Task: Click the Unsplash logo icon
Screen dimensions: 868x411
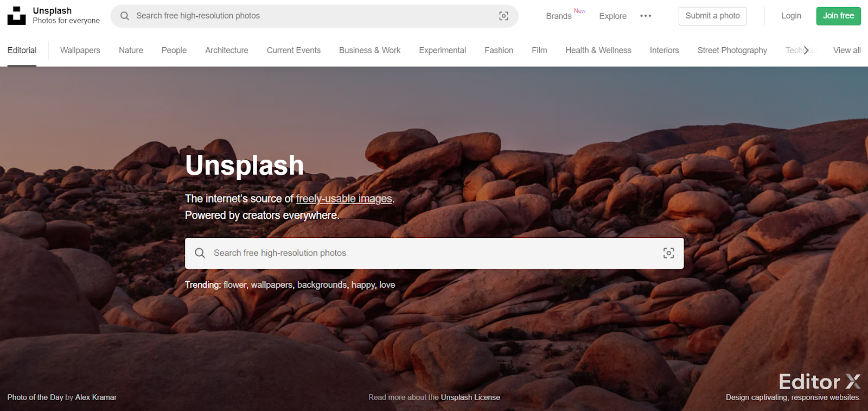Action: (x=16, y=16)
